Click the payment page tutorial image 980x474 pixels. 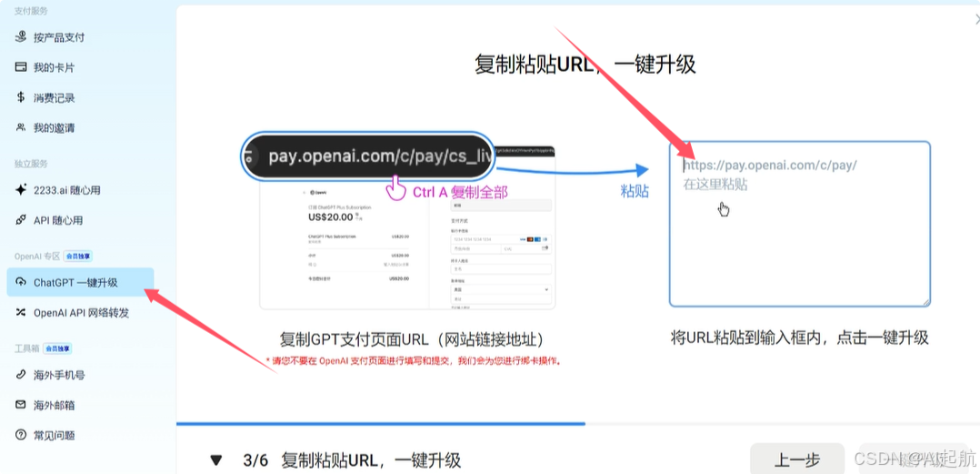(x=407, y=227)
